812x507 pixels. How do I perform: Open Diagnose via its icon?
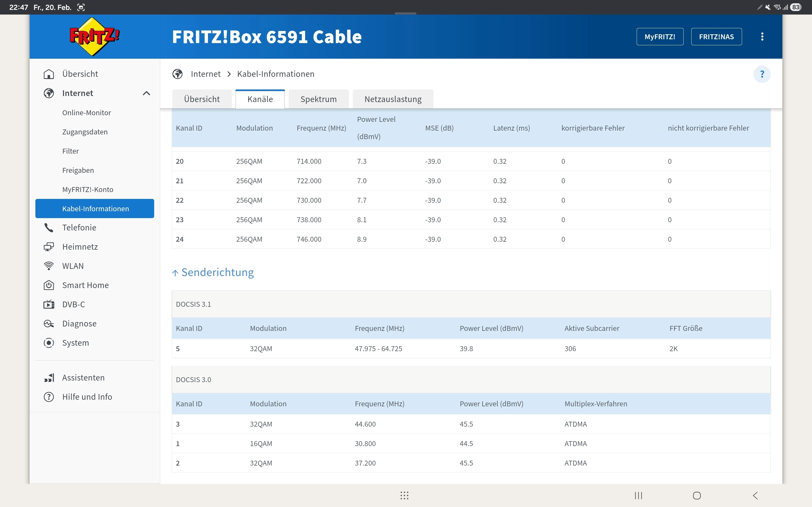[49, 323]
